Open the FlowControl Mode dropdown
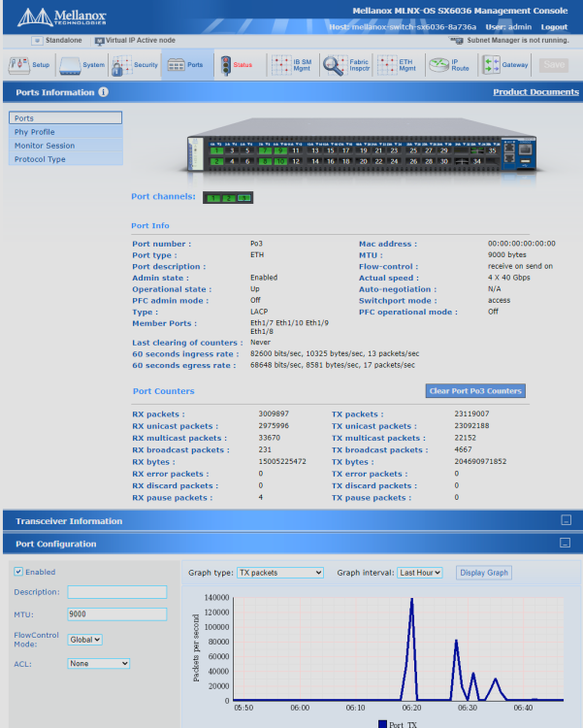This screenshot has width=583, height=728. [85, 640]
